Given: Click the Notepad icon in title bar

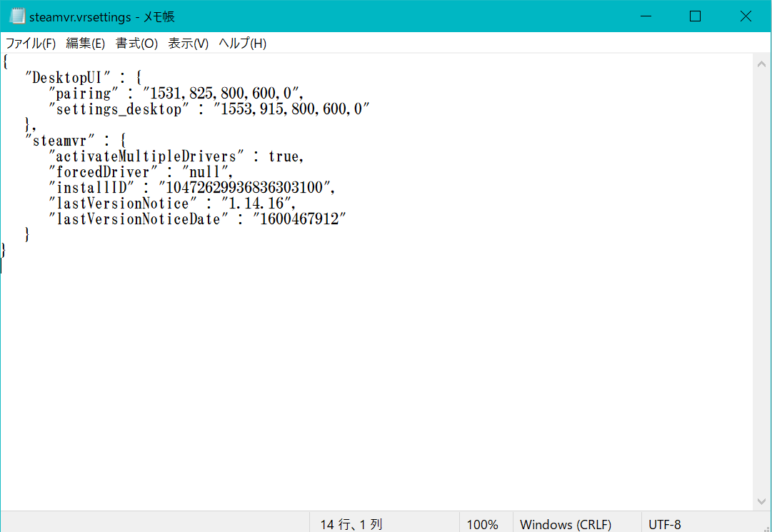Looking at the screenshot, I should (17, 16).
